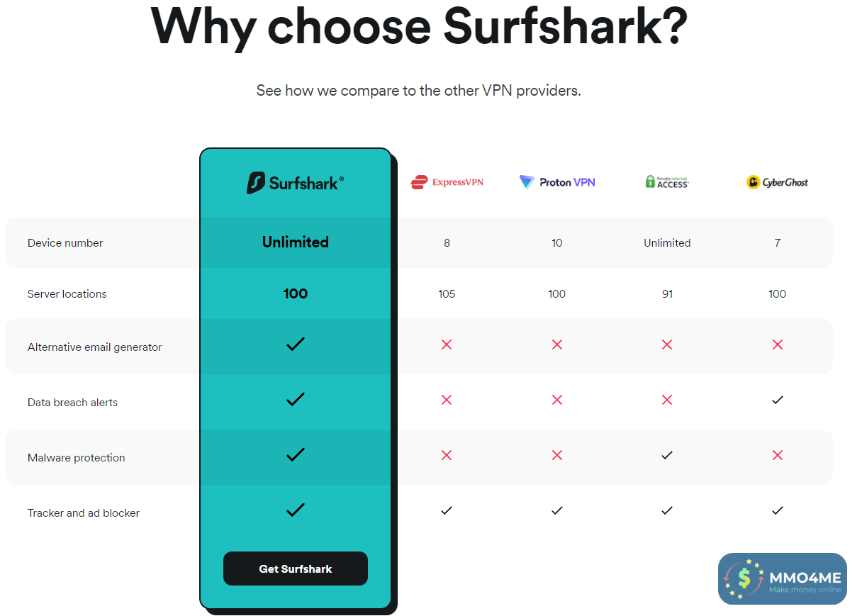Click ExpressVPN's red X for Alternative email generator
The image size is (862, 616).
click(447, 345)
